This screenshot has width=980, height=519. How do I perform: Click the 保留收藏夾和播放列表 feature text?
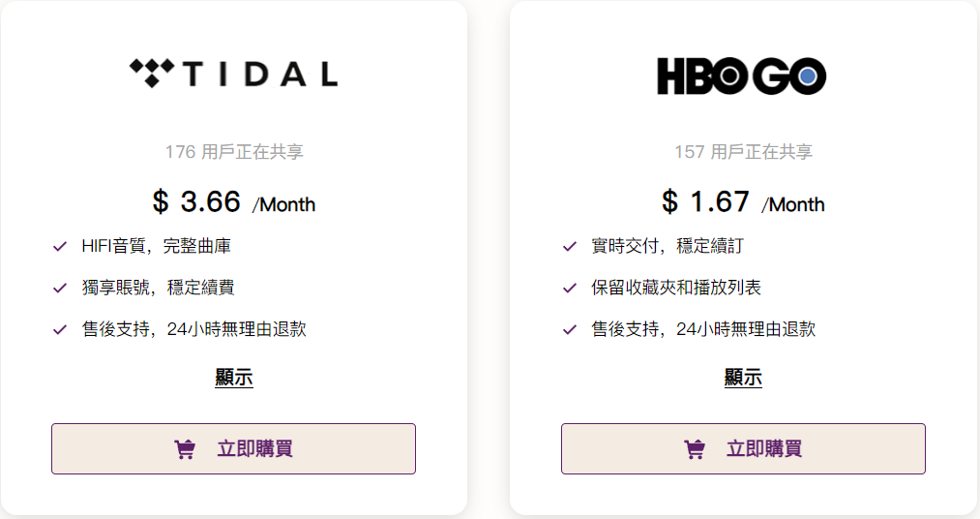click(x=676, y=288)
